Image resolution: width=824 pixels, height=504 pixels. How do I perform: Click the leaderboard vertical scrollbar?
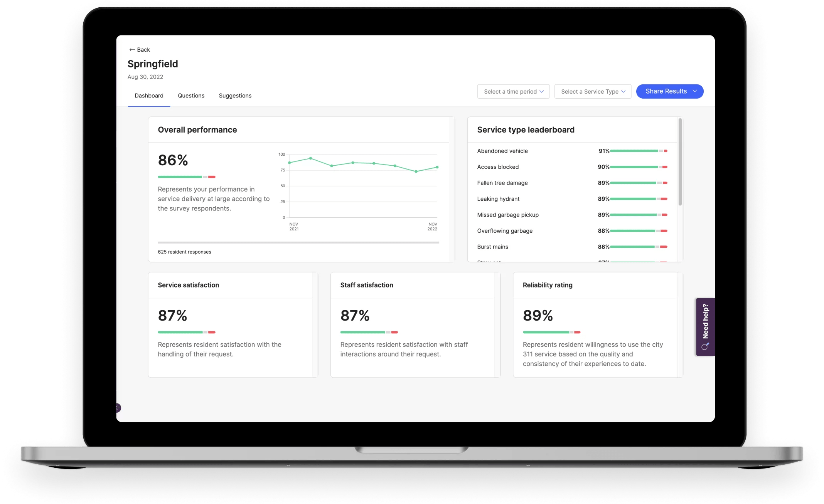pos(680,162)
